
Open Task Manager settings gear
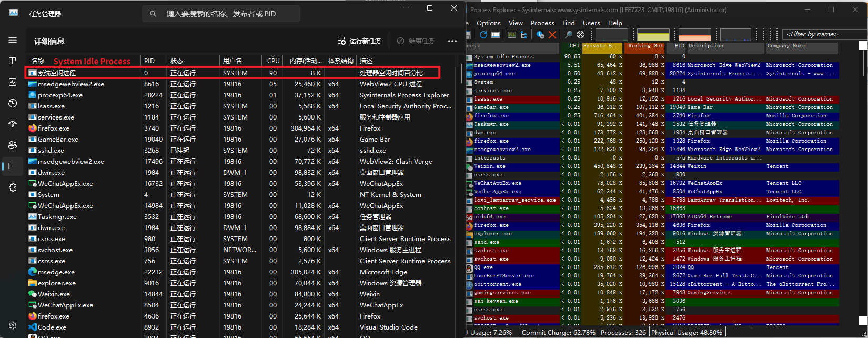click(13, 326)
